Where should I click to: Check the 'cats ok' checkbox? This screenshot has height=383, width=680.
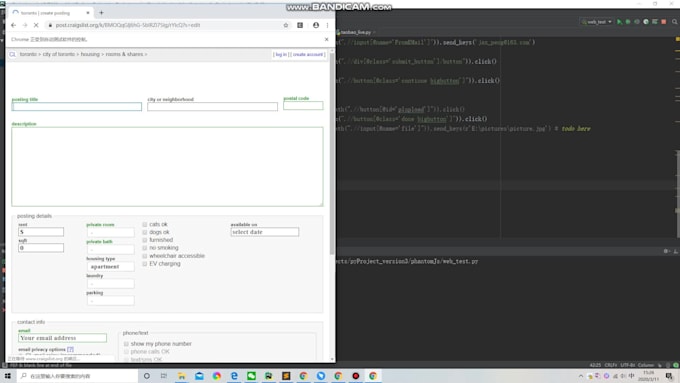(145, 225)
